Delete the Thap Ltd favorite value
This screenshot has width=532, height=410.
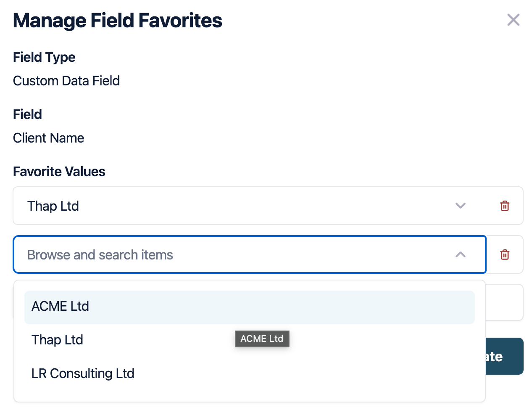(505, 206)
